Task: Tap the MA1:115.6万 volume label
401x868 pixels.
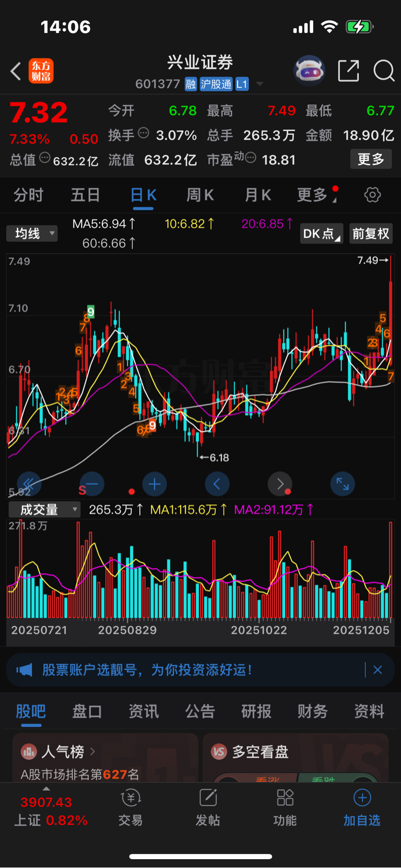Action: click(188, 509)
